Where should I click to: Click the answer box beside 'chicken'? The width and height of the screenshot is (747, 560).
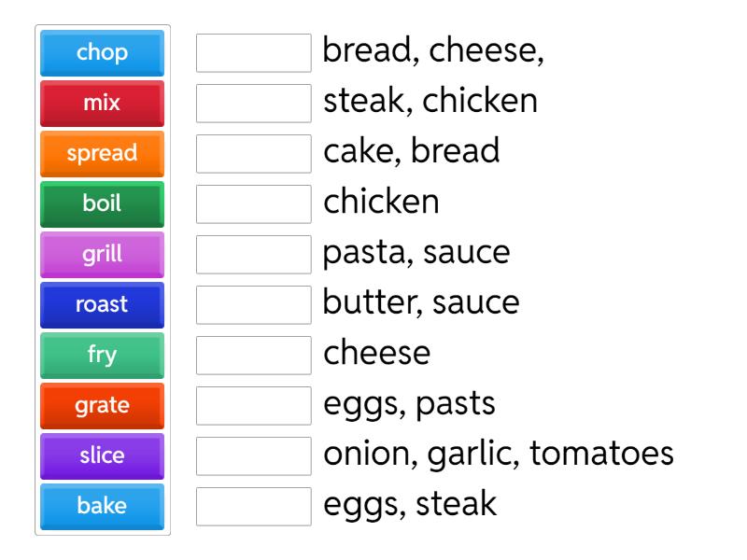pos(254,203)
